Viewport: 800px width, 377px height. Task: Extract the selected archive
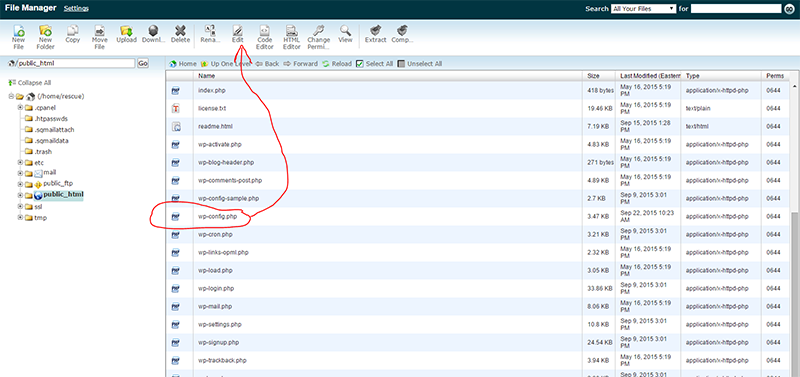(x=376, y=31)
